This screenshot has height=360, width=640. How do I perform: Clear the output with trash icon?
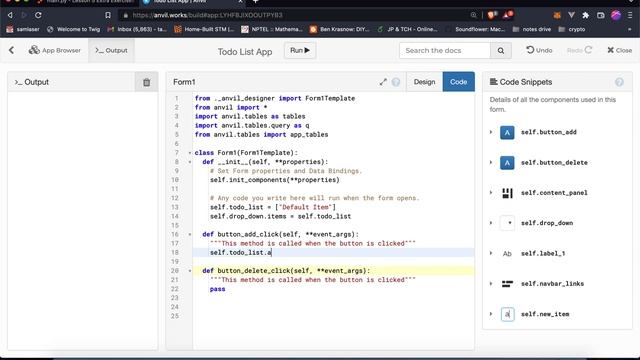(x=147, y=82)
